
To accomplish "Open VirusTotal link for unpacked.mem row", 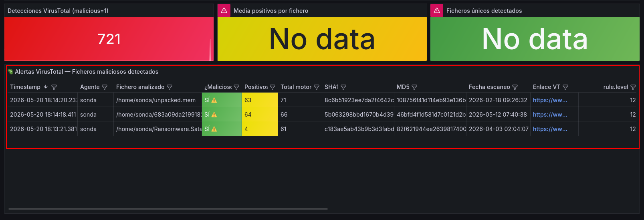I will pos(550,100).
